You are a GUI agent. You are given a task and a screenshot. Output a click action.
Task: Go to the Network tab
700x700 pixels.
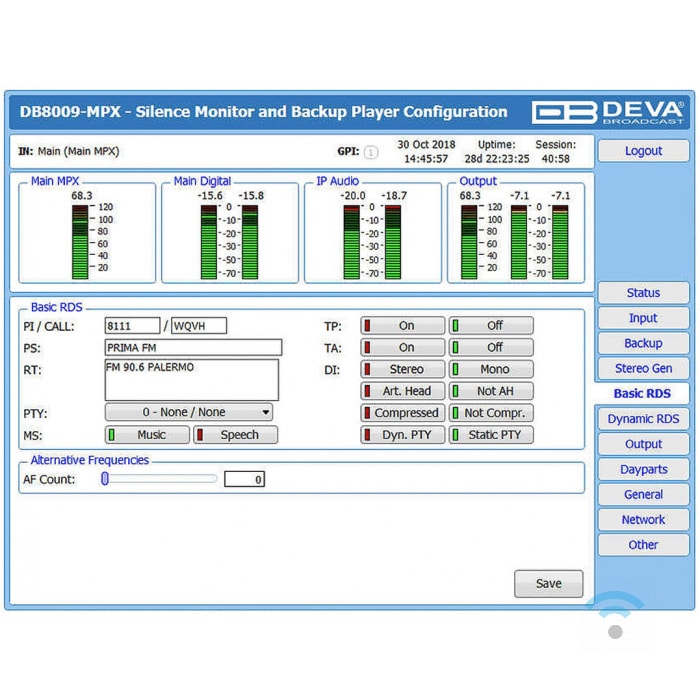click(x=643, y=520)
